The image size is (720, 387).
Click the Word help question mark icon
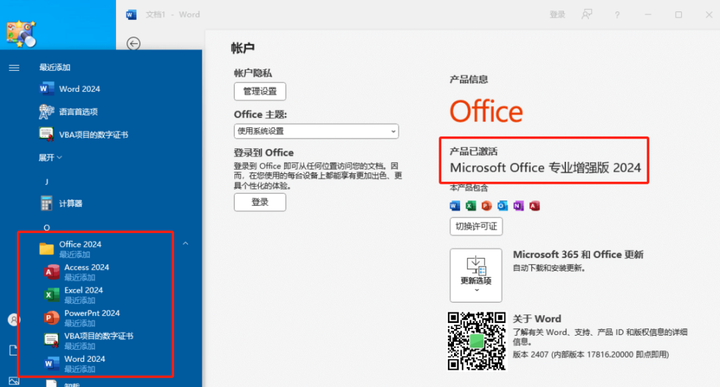click(617, 15)
